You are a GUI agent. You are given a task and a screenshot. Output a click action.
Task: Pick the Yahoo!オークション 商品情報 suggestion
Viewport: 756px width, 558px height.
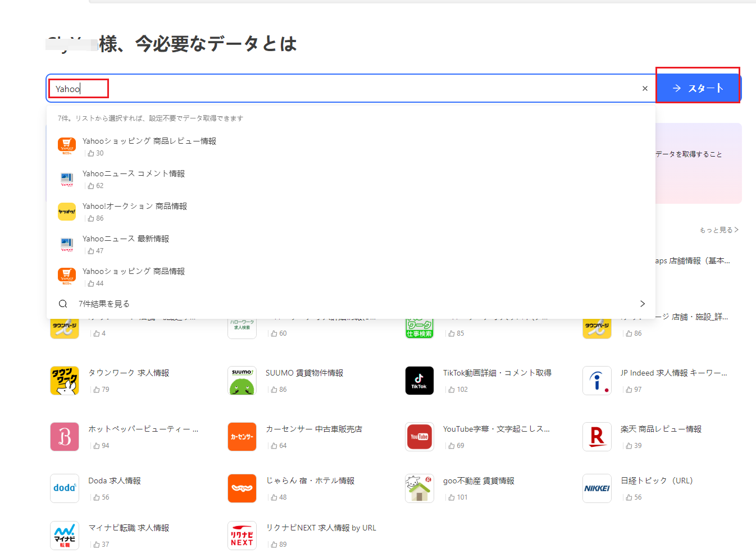point(135,206)
